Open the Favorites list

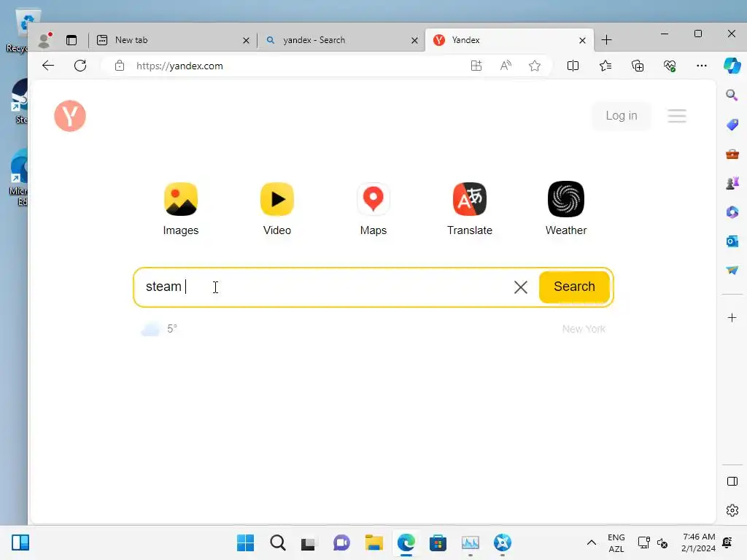(605, 66)
